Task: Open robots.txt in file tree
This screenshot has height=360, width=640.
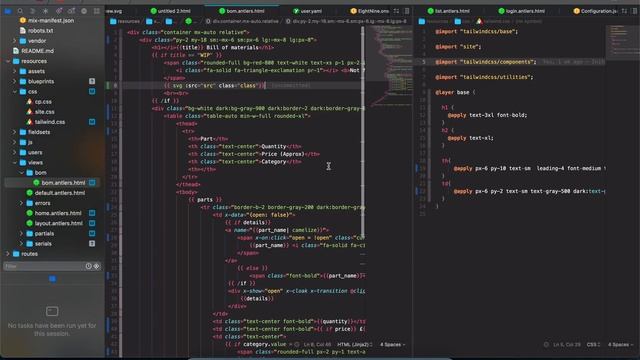Action: coord(36,31)
